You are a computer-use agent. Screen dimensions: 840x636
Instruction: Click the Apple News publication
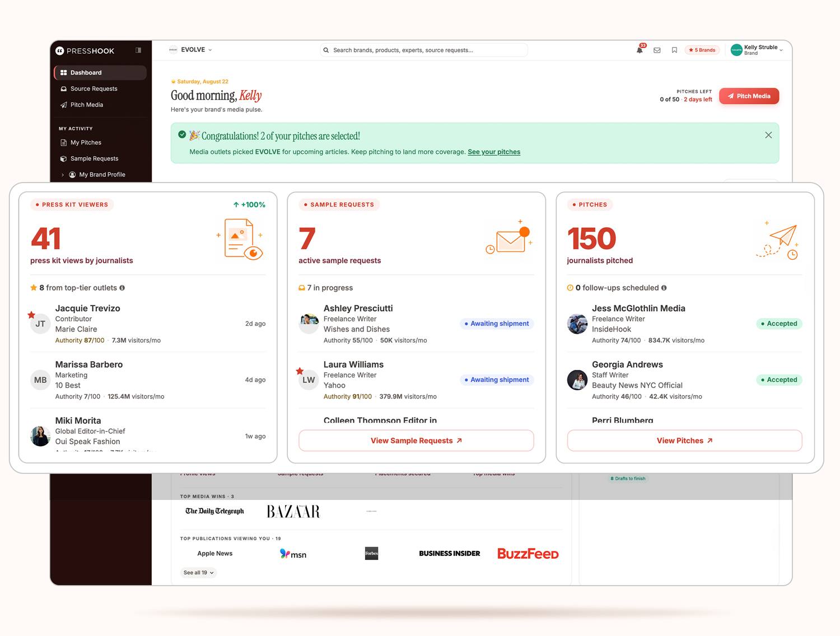click(x=214, y=554)
